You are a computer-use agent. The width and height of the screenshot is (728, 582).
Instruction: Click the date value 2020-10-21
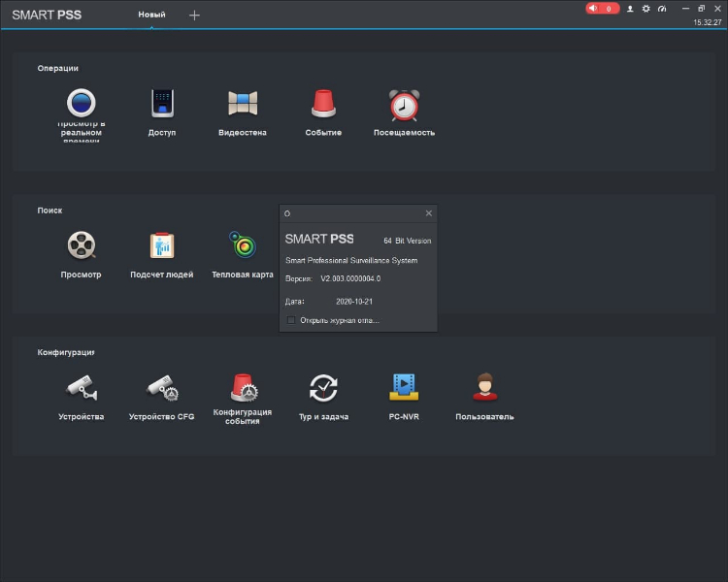354,302
